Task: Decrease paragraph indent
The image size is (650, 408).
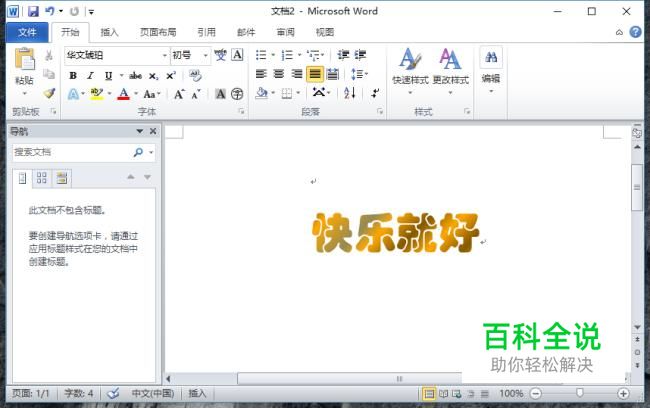Action: point(343,55)
